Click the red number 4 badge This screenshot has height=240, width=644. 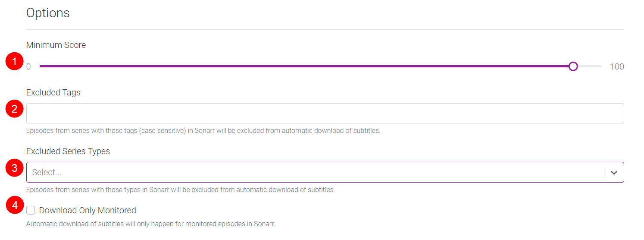(x=15, y=205)
